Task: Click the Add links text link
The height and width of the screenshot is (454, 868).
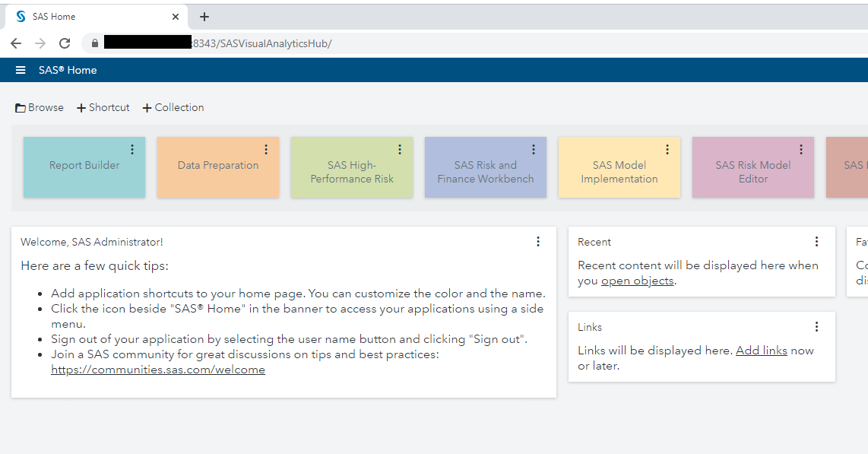Action: coord(761,350)
